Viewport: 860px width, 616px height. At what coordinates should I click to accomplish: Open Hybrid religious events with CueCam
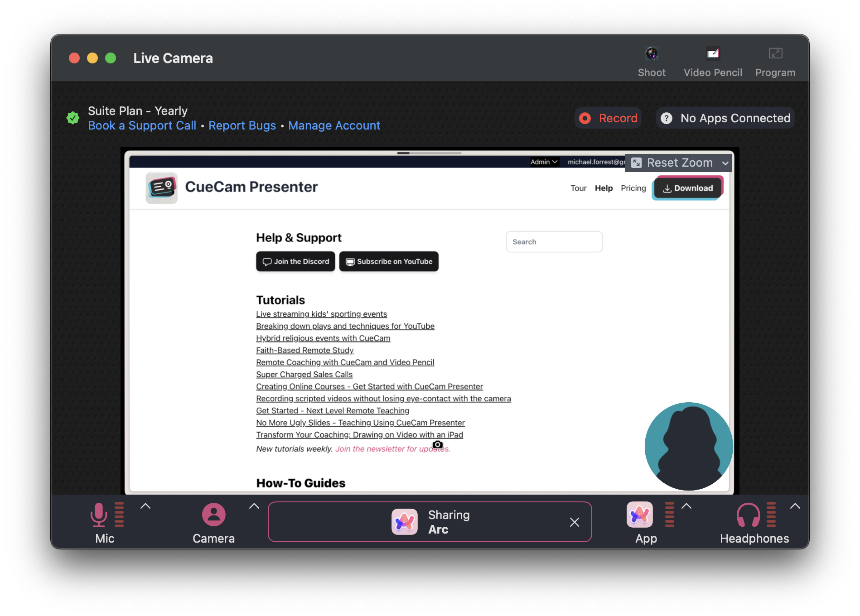pos(323,338)
